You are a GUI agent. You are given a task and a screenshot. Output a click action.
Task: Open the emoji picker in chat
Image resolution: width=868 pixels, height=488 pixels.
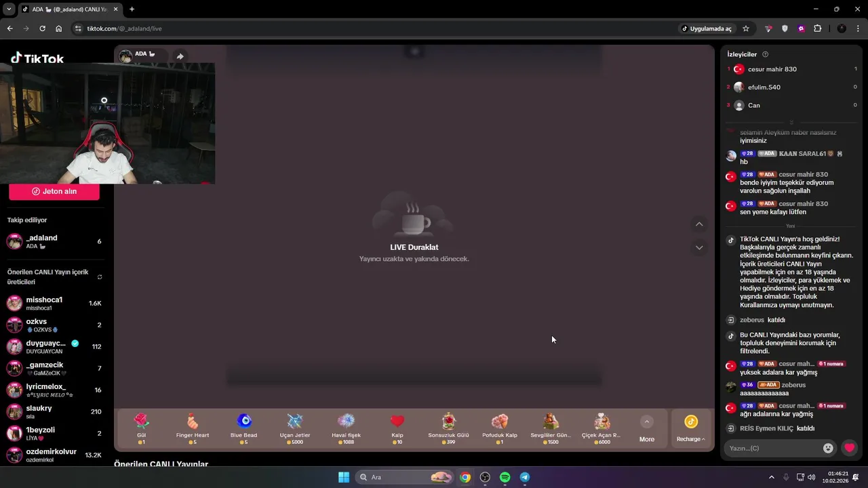coord(828,448)
